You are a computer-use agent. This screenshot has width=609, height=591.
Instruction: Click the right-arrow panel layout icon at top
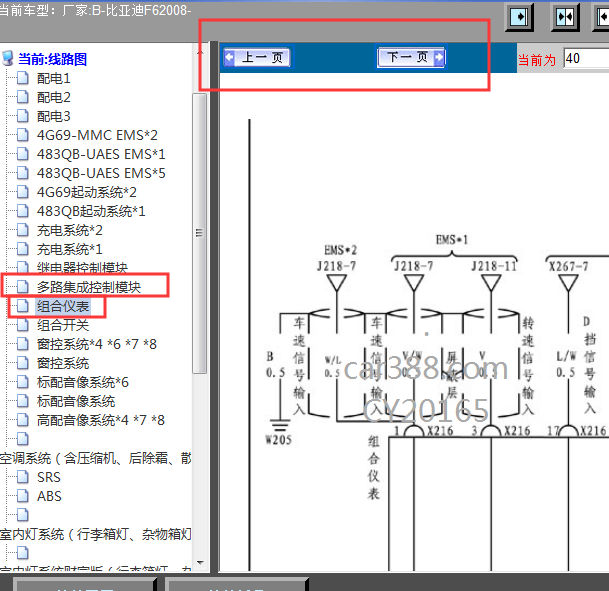(519, 17)
